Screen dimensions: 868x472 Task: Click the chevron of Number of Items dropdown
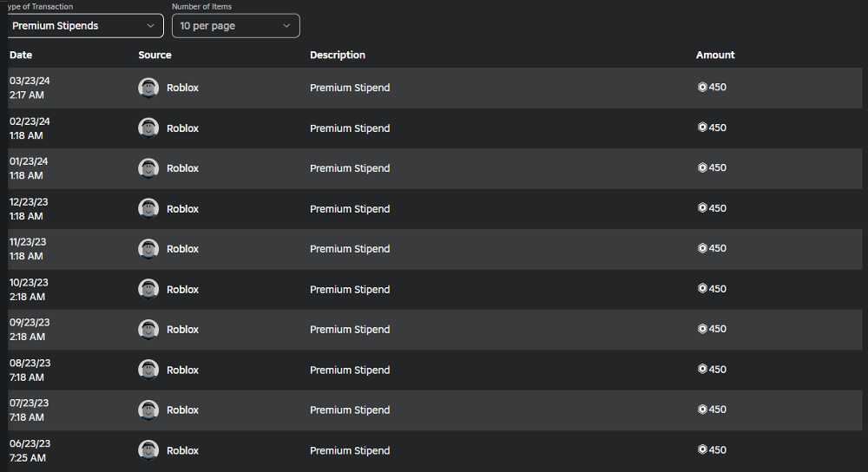287,26
